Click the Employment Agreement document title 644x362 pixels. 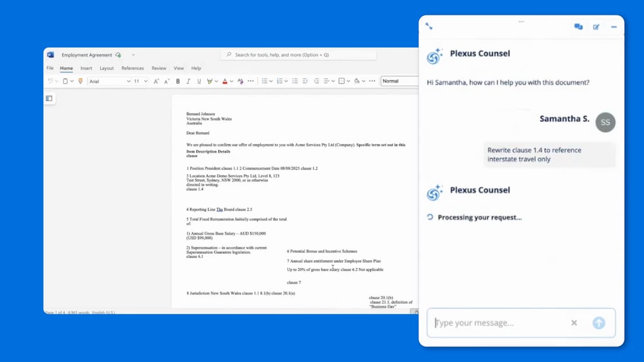[x=87, y=55]
